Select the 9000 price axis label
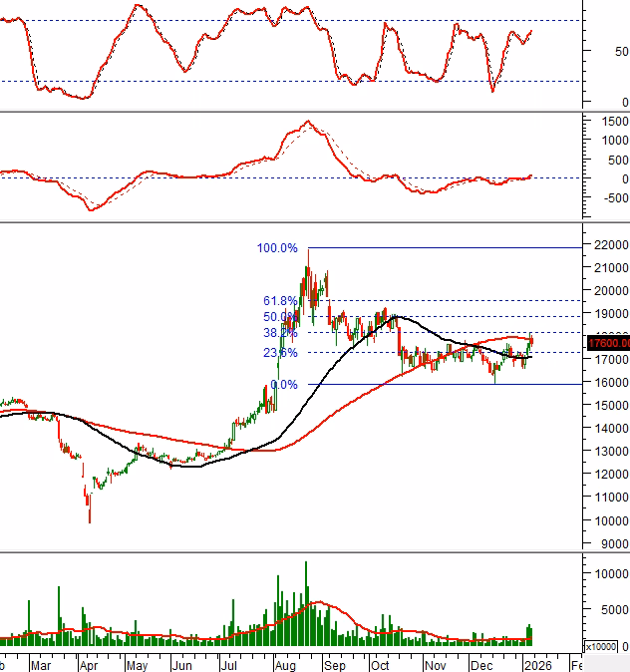The height and width of the screenshot is (672, 630). (x=612, y=544)
